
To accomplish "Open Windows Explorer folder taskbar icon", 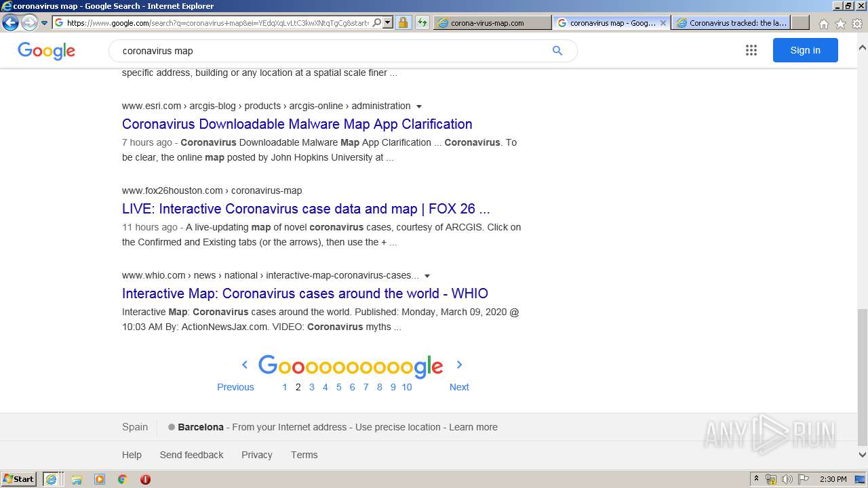I will pos(77,479).
